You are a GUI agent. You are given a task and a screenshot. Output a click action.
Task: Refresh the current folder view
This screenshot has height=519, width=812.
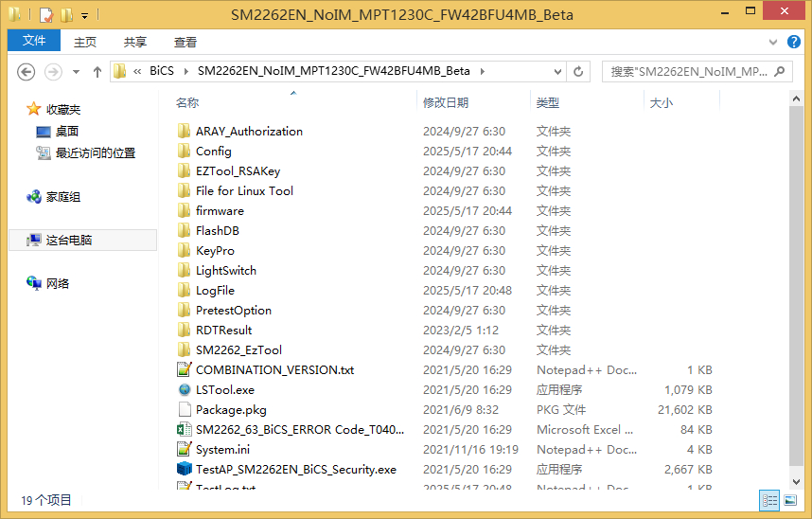point(579,72)
